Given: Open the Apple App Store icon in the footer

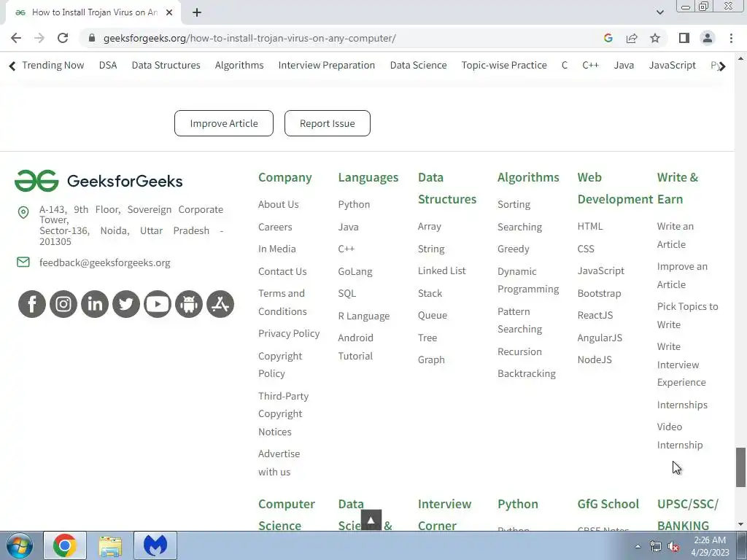Looking at the screenshot, I should tap(220, 304).
